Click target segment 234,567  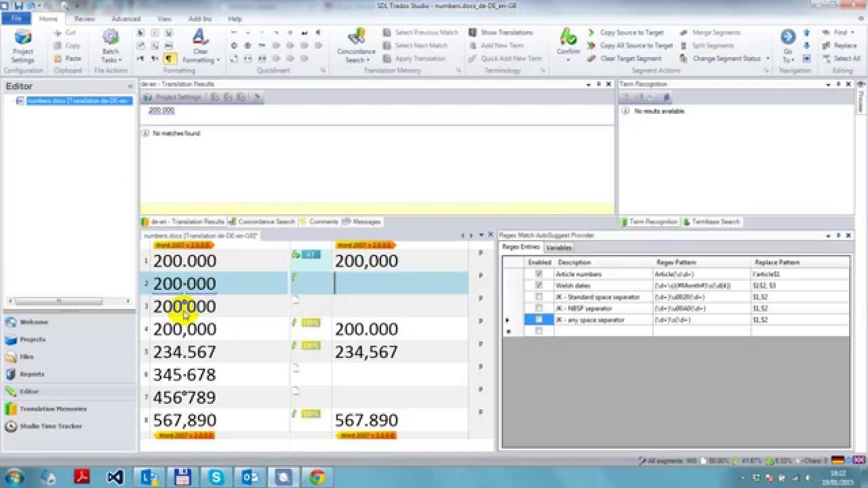click(366, 352)
